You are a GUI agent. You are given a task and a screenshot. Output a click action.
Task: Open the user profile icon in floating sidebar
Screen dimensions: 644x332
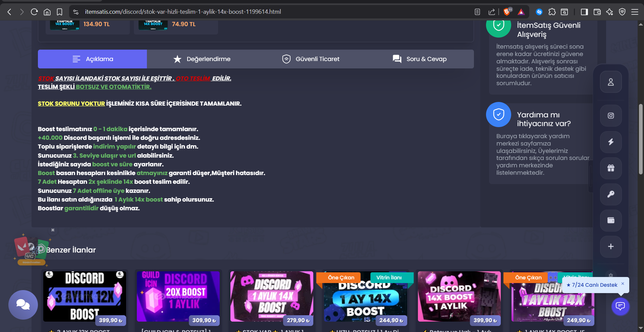(x=611, y=82)
